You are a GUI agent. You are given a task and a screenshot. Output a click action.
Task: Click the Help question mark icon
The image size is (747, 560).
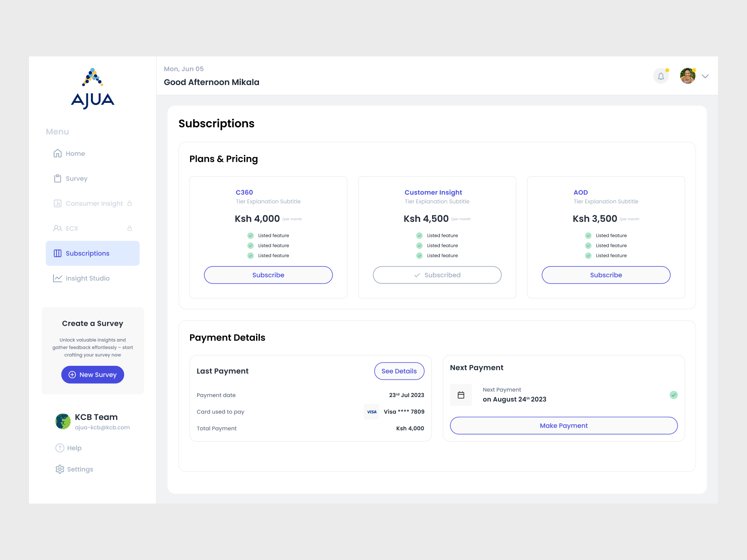point(60,448)
